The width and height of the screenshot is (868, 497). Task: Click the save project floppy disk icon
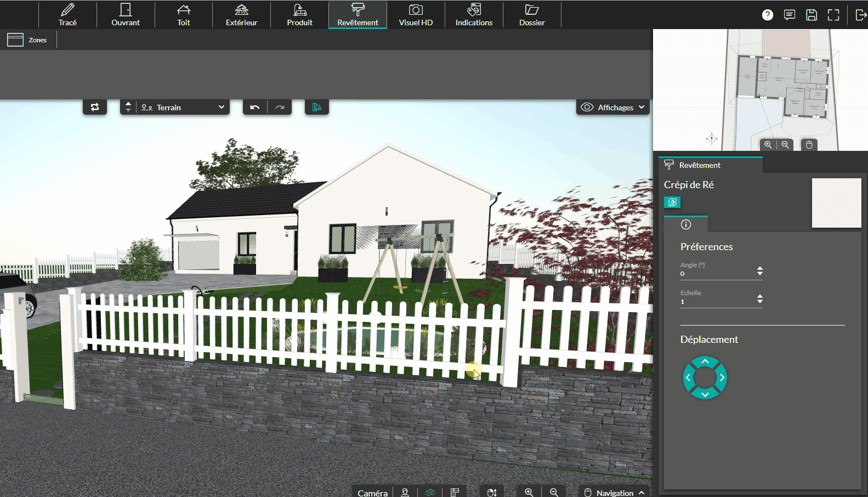point(812,15)
